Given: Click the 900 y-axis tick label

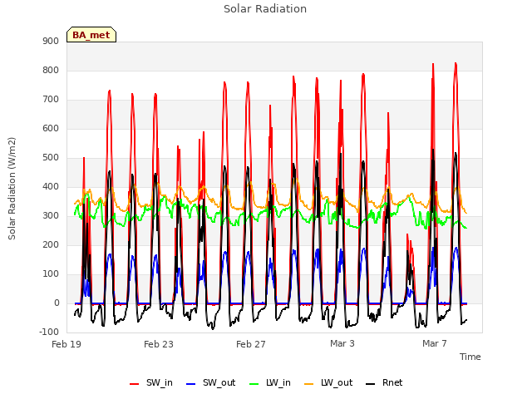Looking at the screenshot, I should tap(51, 41).
